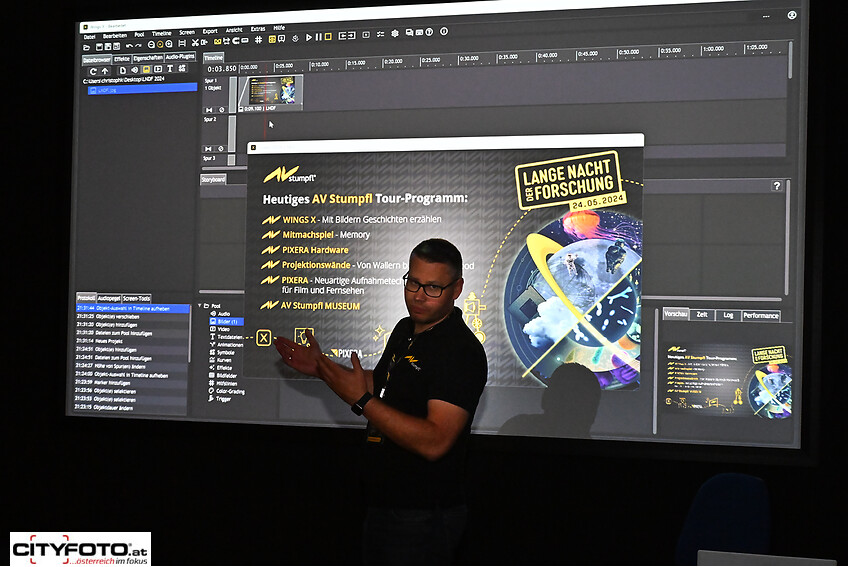
Task: Switch to the Log tab
Action: [x=728, y=315]
